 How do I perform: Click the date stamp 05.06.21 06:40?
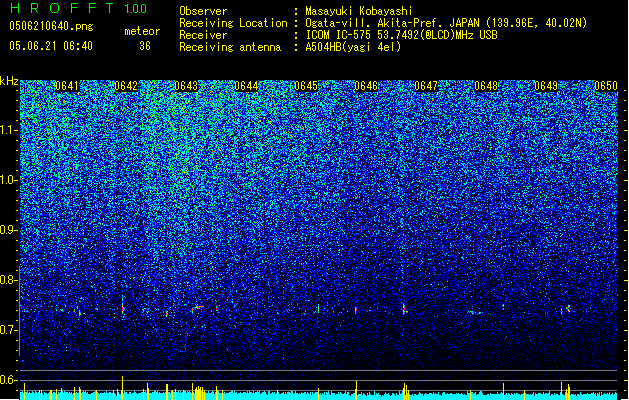(x=51, y=46)
